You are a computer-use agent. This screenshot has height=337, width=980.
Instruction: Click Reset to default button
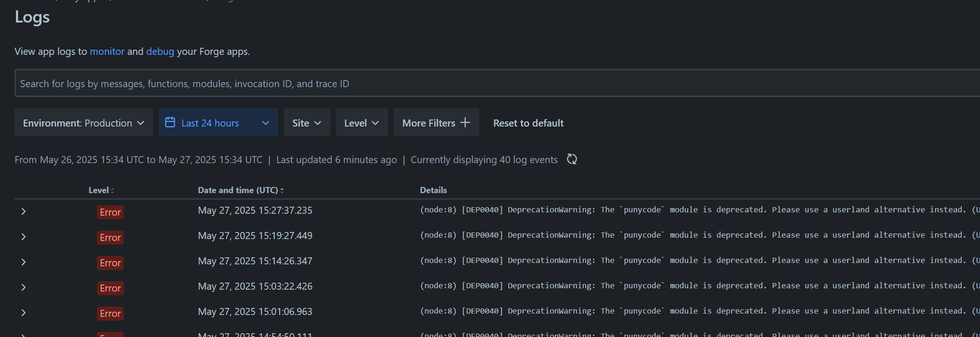(x=528, y=123)
